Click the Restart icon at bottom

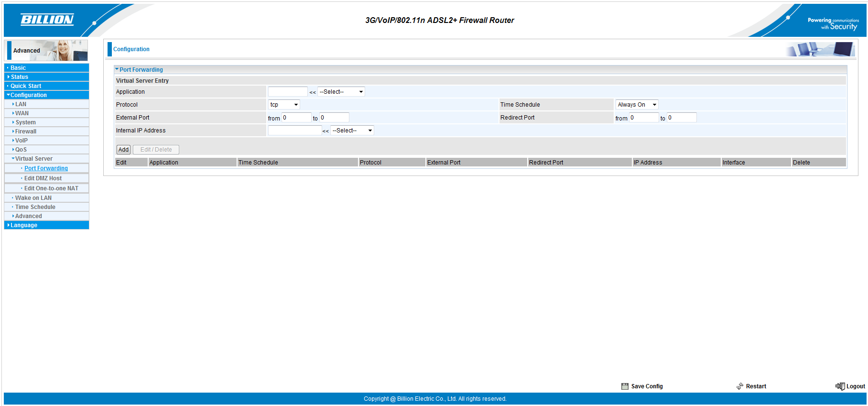740,386
